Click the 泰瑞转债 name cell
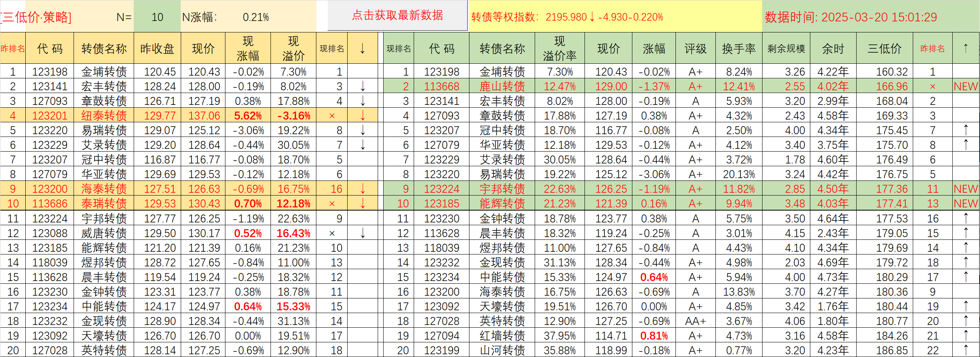The image size is (980, 357). coord(104,203)
